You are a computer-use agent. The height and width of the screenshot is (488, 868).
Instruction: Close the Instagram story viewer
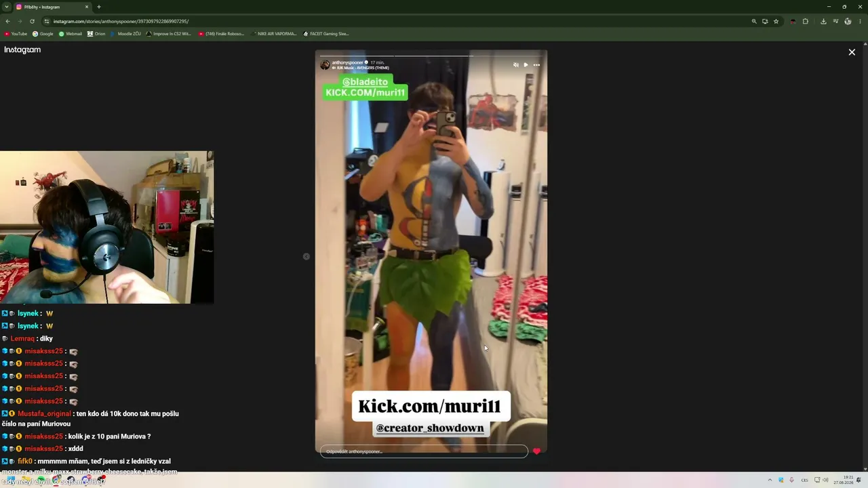point(852,52)
